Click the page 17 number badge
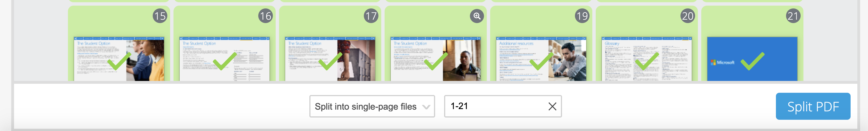868x131 pixels. [371, 16]
